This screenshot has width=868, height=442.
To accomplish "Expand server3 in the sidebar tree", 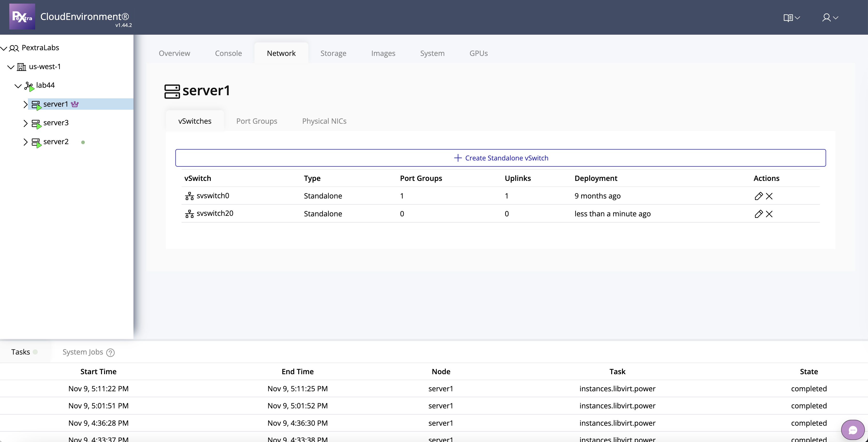I will [x=26, y=123].
